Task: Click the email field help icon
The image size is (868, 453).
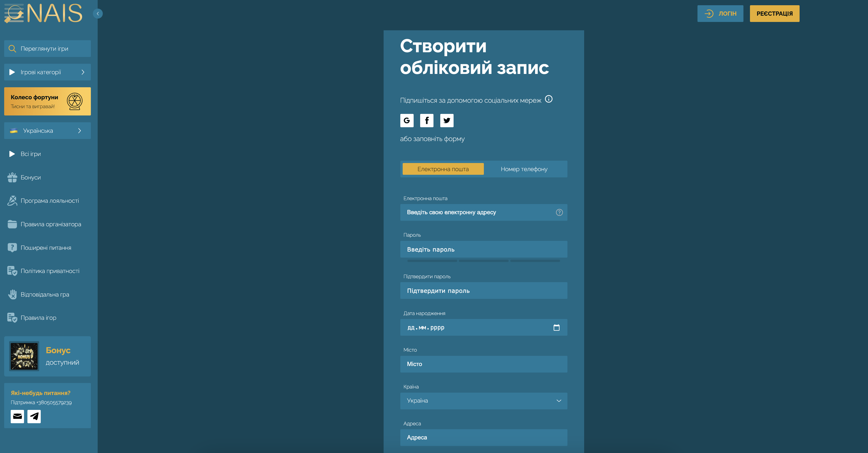Action: [x=559, y=212]
